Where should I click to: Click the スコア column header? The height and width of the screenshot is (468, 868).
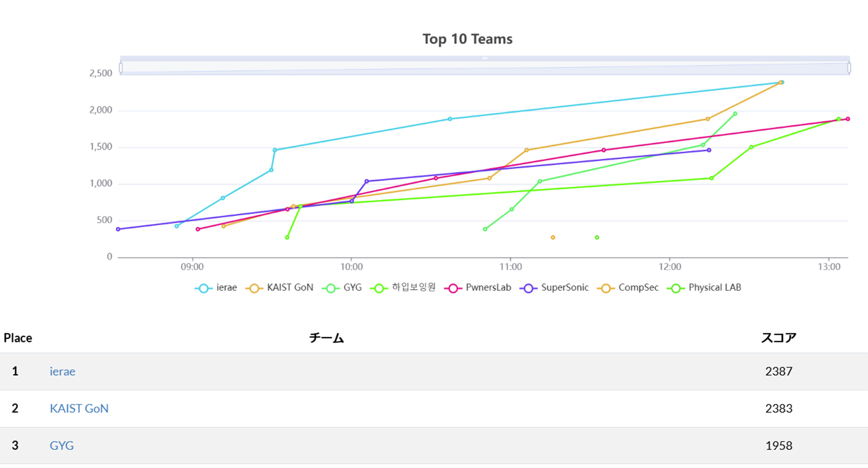click(x=778, y=338)
